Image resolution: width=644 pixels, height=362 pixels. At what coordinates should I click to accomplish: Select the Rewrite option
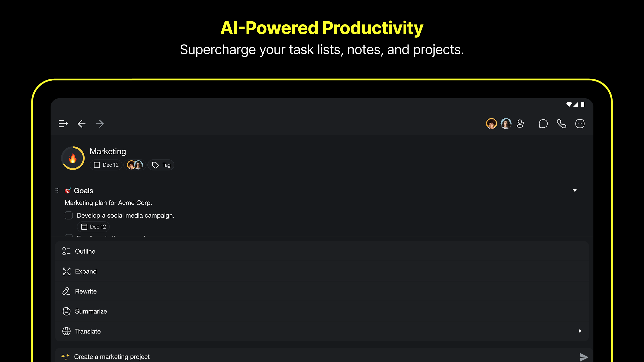pos(322,291)
